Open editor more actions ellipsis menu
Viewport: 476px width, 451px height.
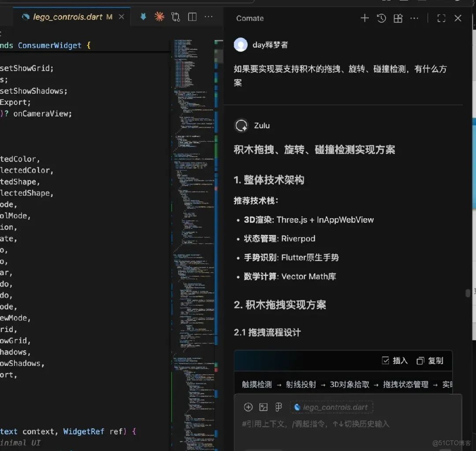208,16
